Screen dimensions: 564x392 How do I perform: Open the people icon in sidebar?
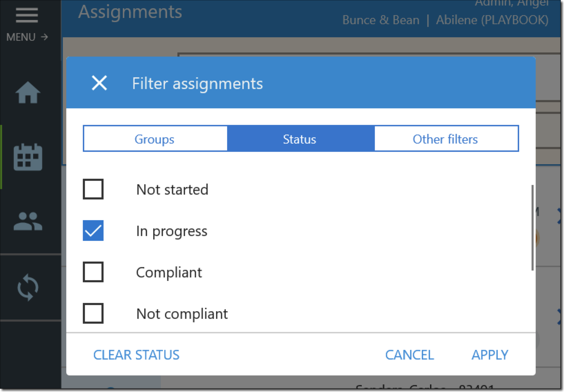[28, 222]
